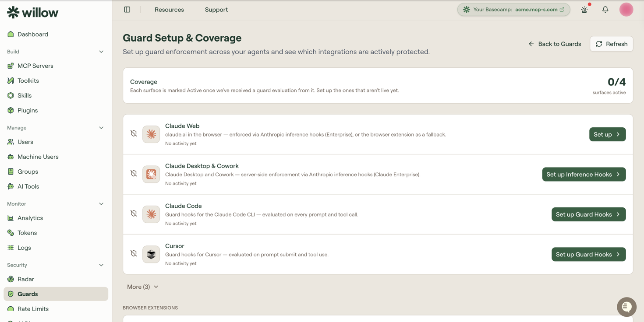Click the Radar sidebar icon

11,279
